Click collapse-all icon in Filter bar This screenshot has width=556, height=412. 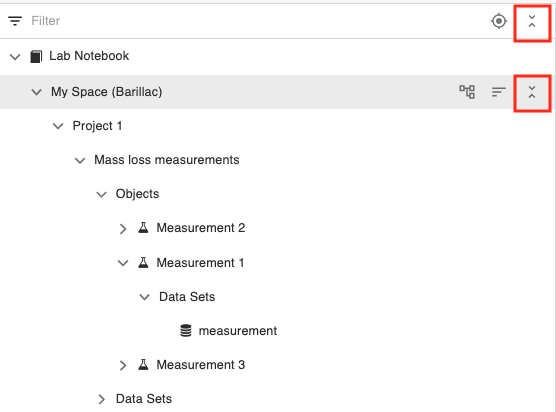click(x=532, y=21)
